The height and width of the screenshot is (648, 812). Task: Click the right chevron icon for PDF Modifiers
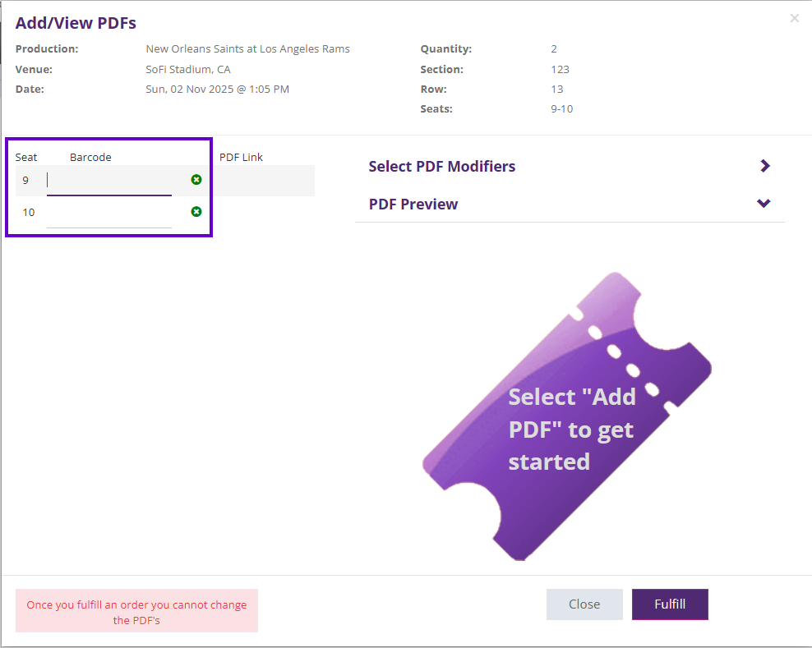[x=764, y=165]
